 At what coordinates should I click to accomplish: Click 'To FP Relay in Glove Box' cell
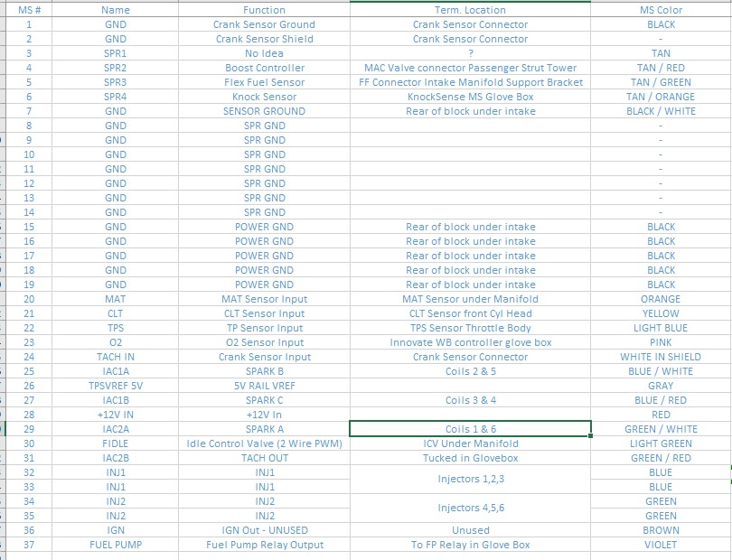pos(470,545)
